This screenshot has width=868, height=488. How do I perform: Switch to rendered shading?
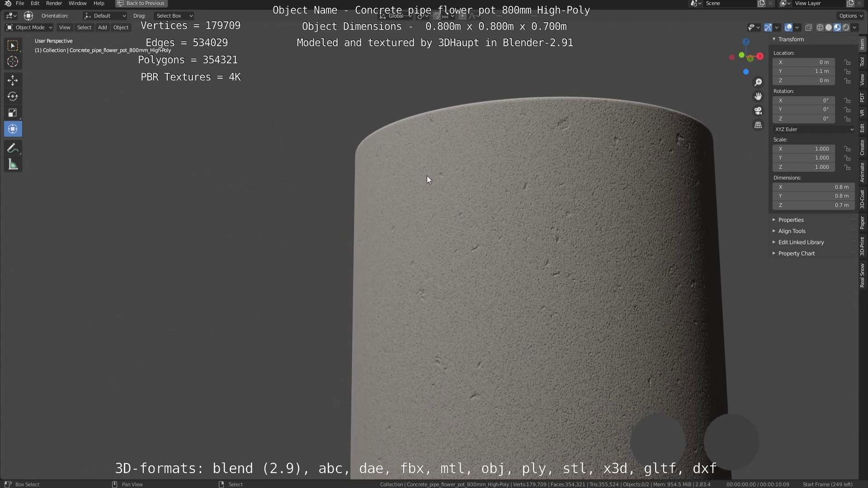tap(845, 28)
